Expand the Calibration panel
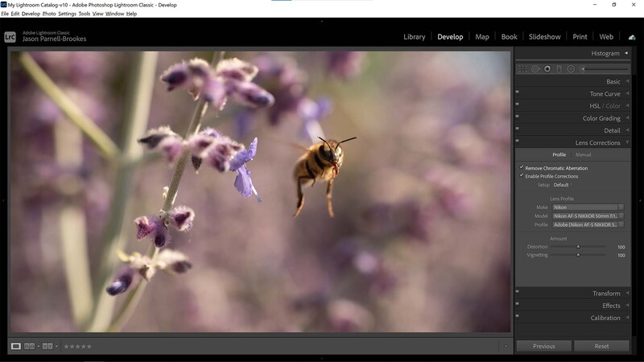The image size is (644, 362). pyautogui.click(x=627, y=318)
